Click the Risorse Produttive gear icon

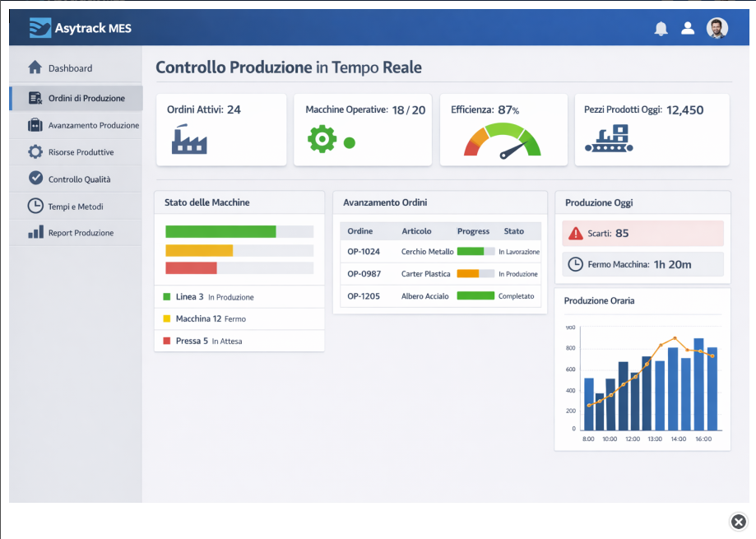coord(35,152)
